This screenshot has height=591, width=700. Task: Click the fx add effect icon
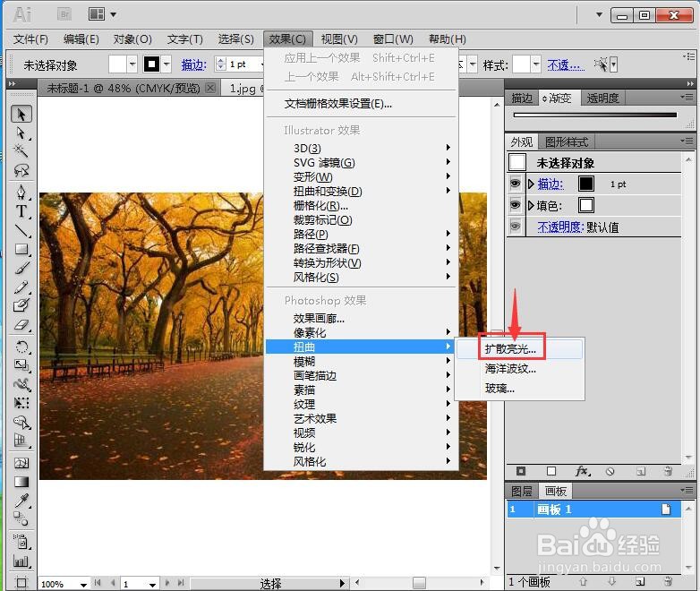582,471
